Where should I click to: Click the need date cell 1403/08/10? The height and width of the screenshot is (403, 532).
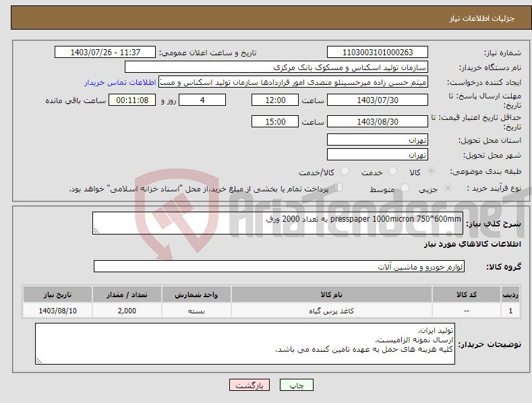click(x=58, y=311)
